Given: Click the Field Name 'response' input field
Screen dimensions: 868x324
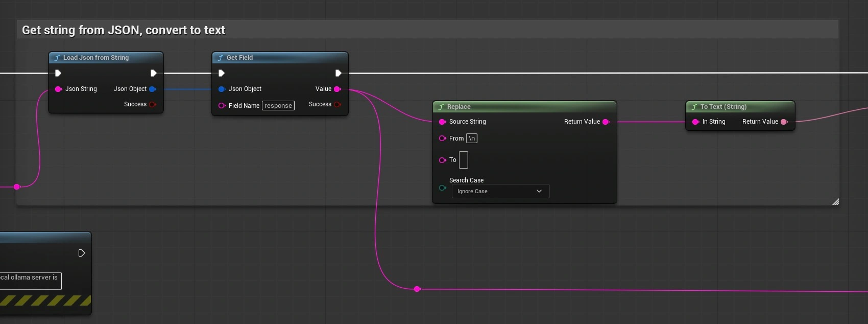Looking at the screenshot, I should click(x=278, y=106).
